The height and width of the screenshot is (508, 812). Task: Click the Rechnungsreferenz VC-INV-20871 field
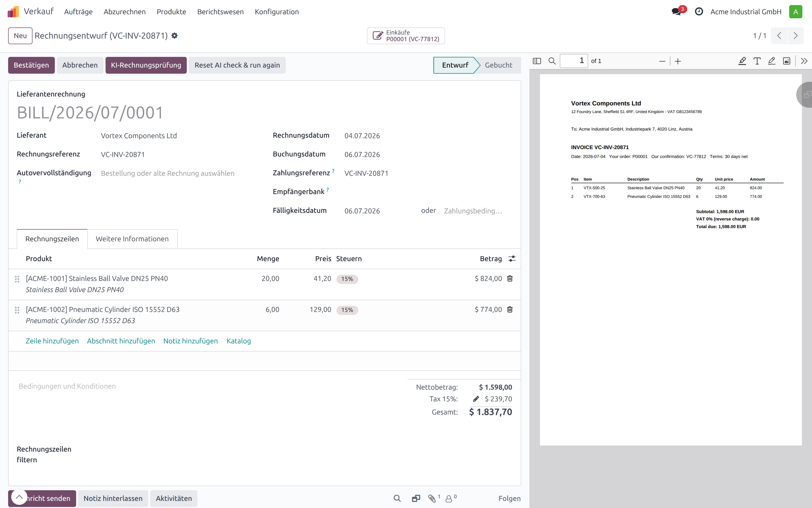pyautogui.click(x=178, y=154)
